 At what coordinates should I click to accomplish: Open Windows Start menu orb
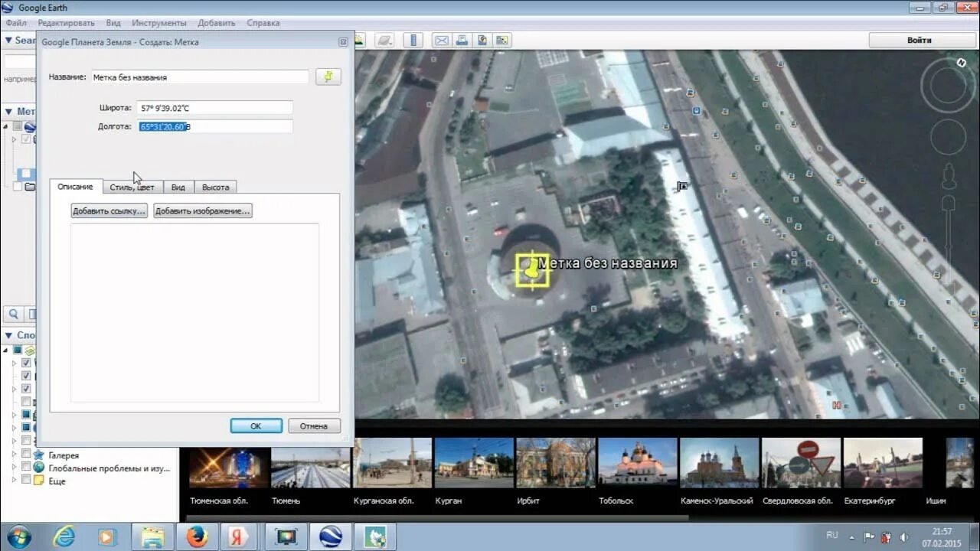click(x=18, y=537)
